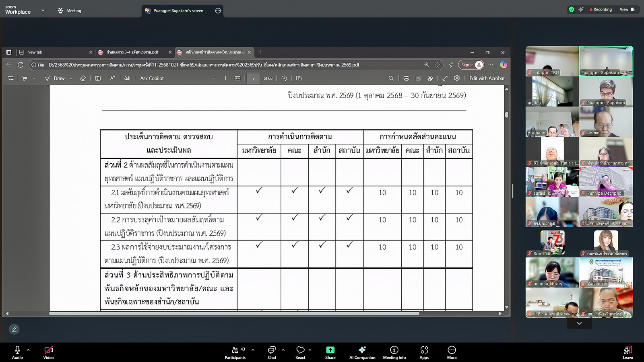Switch to the Meeting tab

70,11
